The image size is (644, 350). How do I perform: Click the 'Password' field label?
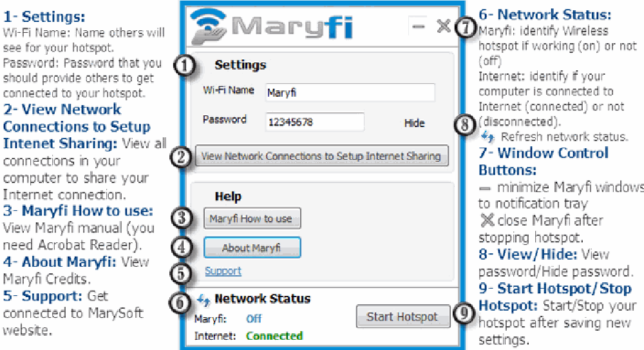pos(224,120)
